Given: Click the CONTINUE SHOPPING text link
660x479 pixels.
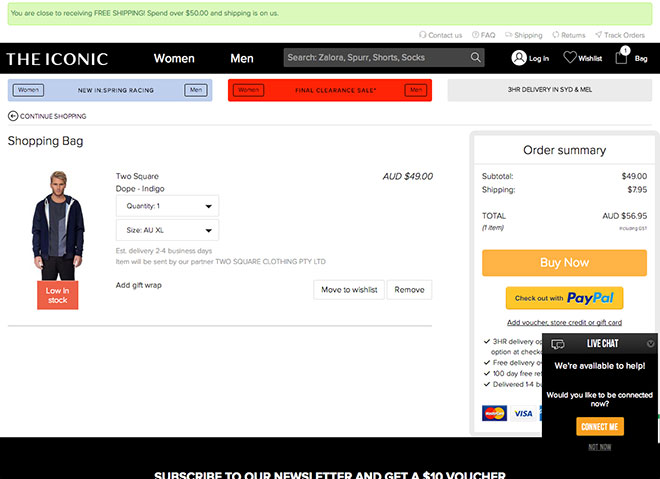Looking at the screenshot, I should [53, 116].
